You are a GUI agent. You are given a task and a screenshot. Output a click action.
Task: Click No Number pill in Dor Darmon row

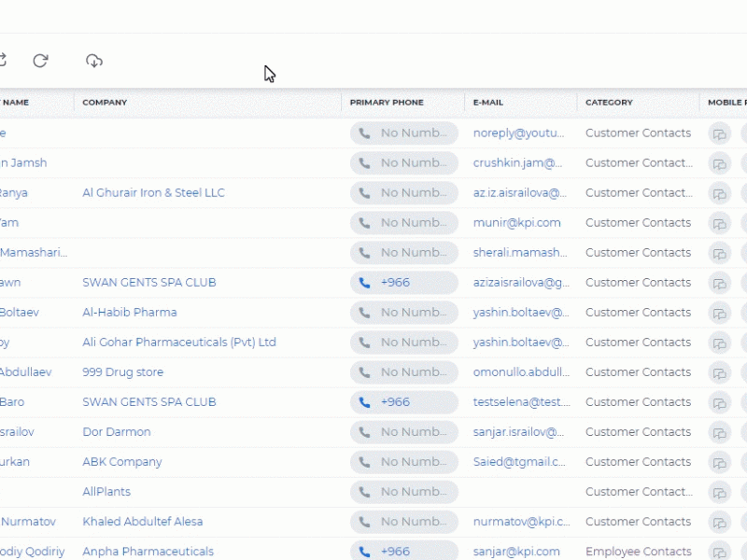(404, 432)
